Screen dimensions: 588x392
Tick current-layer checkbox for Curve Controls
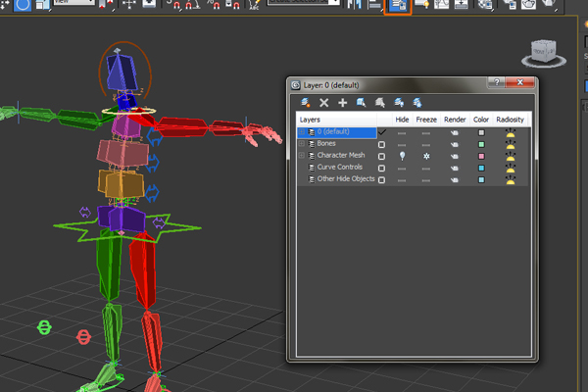(x=381, y=168)
